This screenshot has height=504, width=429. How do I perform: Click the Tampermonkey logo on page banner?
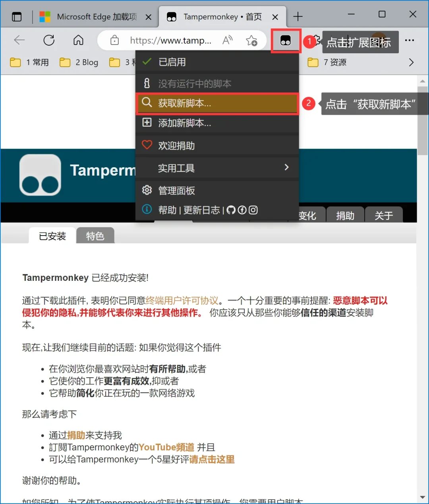click(x=40, y=175)
